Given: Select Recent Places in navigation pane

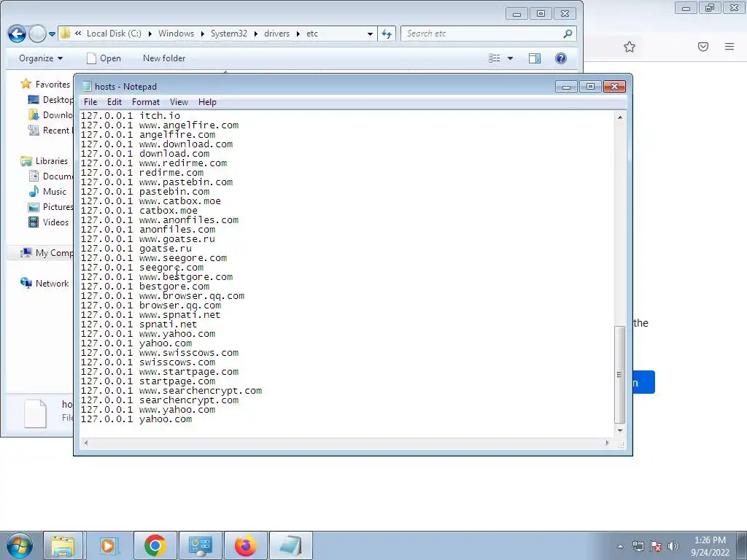Looking at the screenshot, I should coord(50,130).
